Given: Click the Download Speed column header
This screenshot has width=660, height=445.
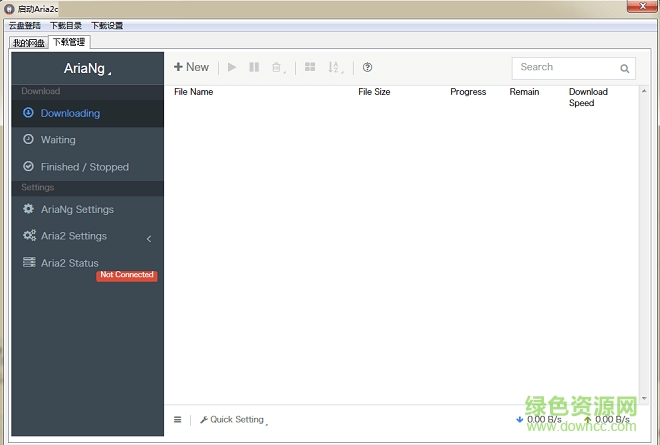Looking at the screenshot, I should [588, 97].
